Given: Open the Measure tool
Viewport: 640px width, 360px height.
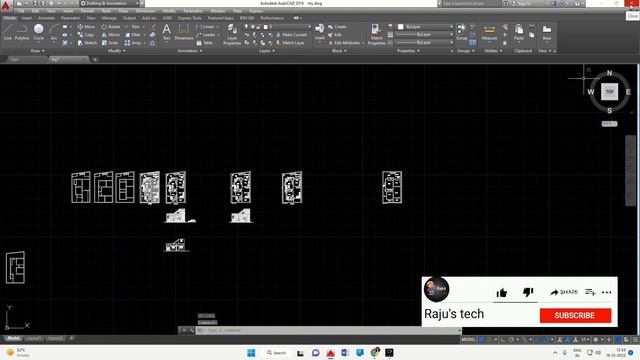Looking at the screenshot, I should point(489,32).
